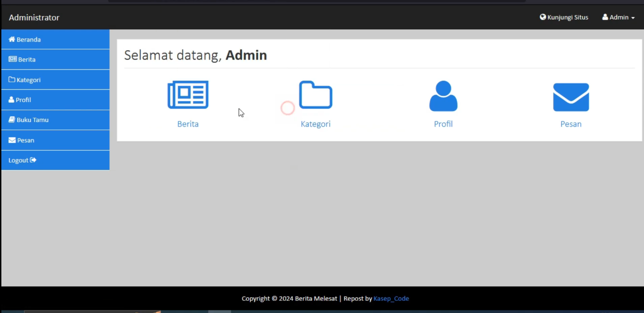Go to Beranda in the sidebar
644x313 pixels.
click(x=55, y=39)
